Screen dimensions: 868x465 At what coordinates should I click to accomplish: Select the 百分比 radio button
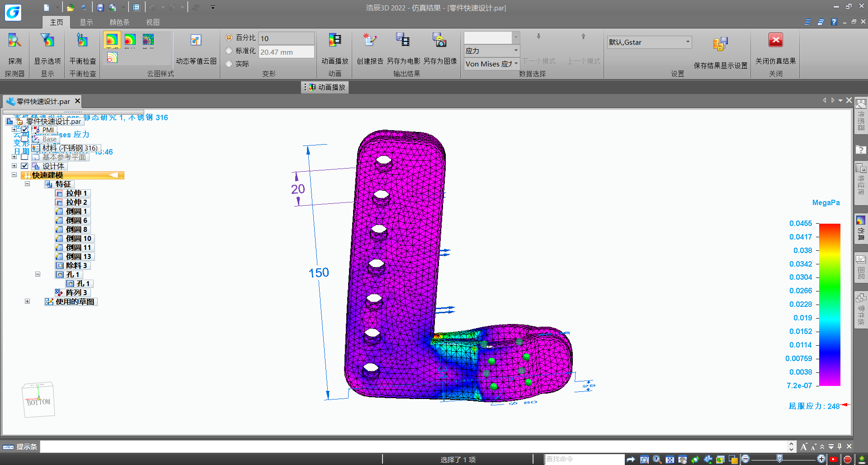point(229,38)
